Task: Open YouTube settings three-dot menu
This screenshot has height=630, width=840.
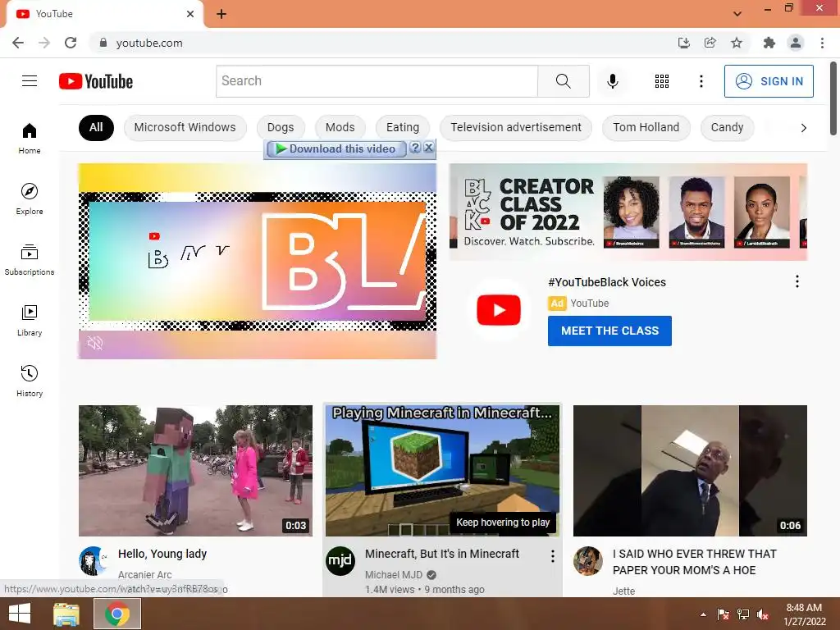Action: pyautogui.click(x=701, y=81)
